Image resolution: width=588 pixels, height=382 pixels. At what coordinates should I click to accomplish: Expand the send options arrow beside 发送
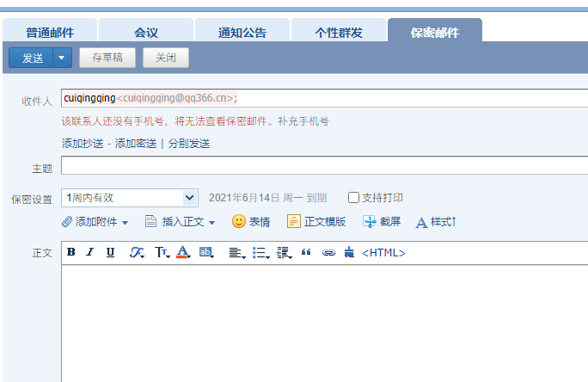point(62,58)
